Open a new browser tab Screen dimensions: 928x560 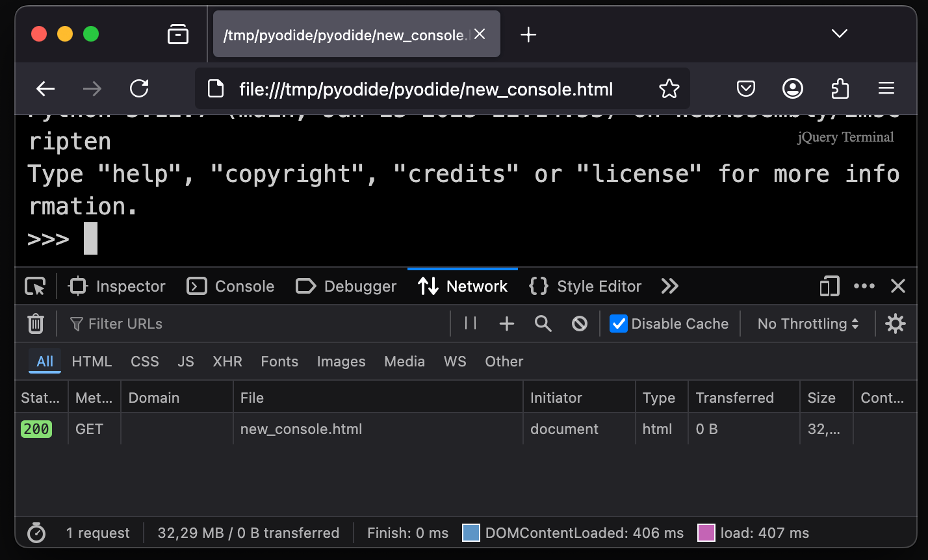point(528,34)
